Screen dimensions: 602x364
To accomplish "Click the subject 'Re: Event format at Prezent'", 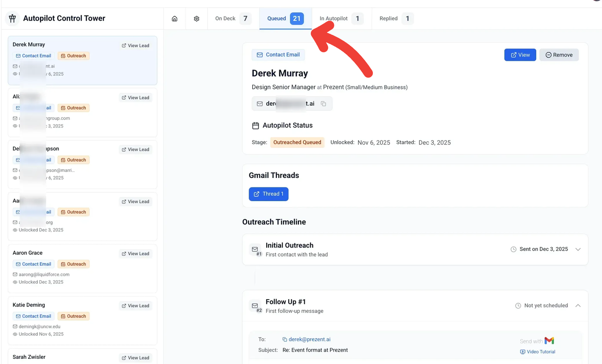I will (x=315, y=350).
